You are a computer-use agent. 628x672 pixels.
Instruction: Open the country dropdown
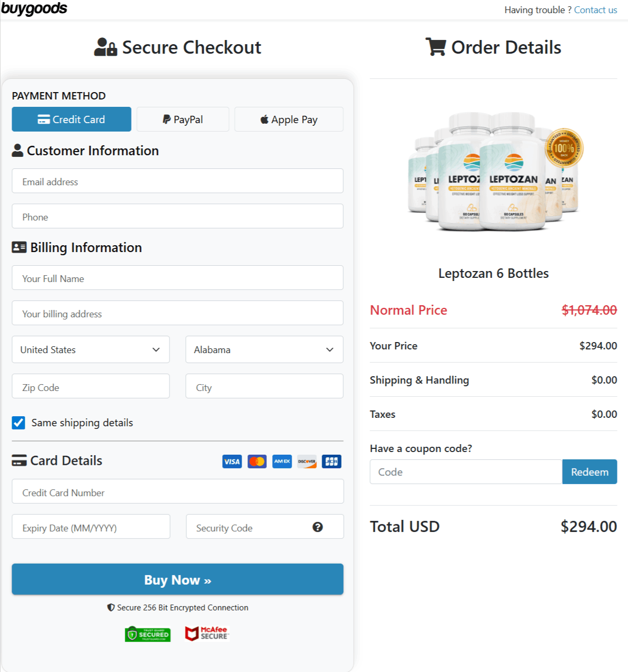(x=90, y=349)
